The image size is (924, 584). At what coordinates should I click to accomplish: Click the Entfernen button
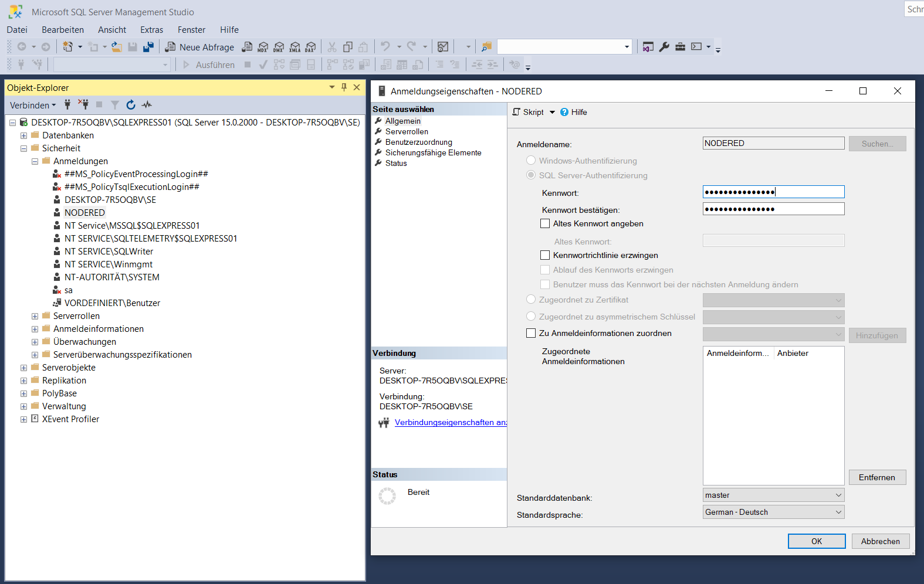pyautogui.click(x=877, y=477)
